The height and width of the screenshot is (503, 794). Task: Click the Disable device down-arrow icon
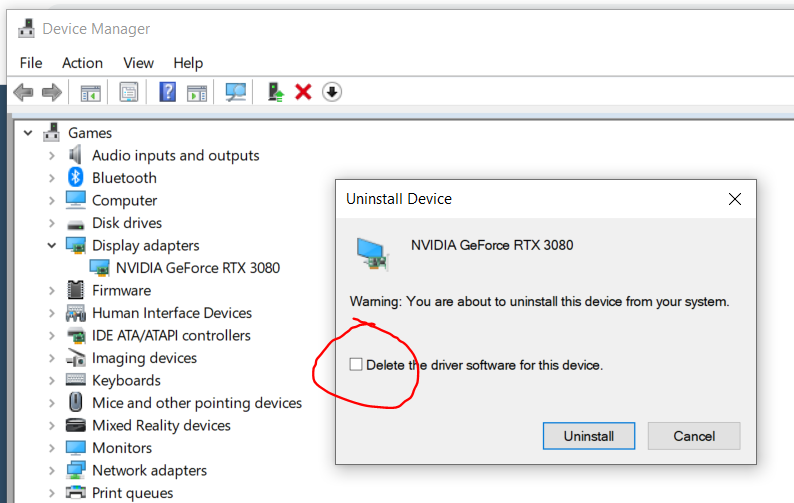coord(332,92)
